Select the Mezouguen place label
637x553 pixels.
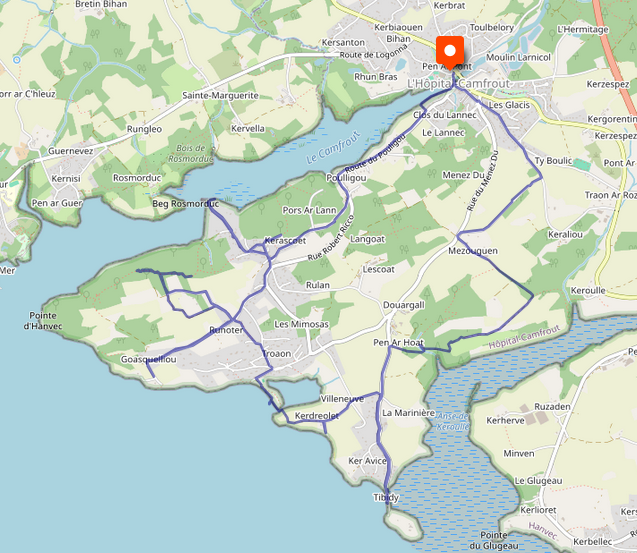(x=473, y=251)
